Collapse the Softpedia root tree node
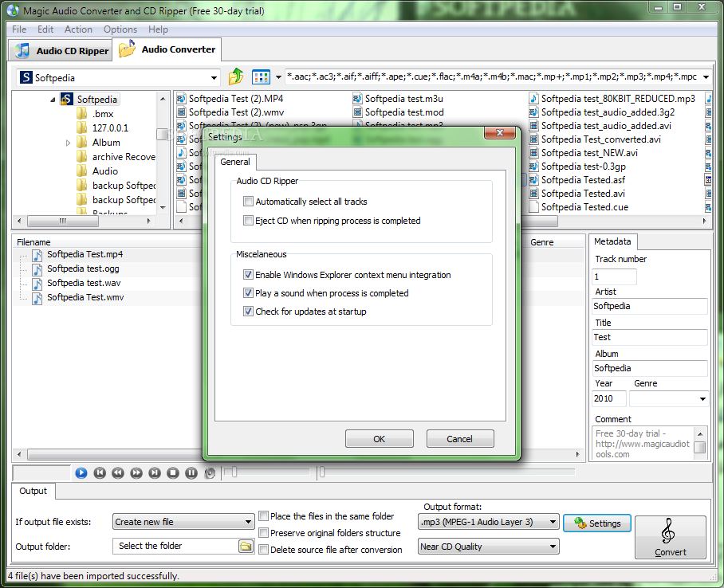The width and height of the screenshot is (724, 588). click(53, 100)
